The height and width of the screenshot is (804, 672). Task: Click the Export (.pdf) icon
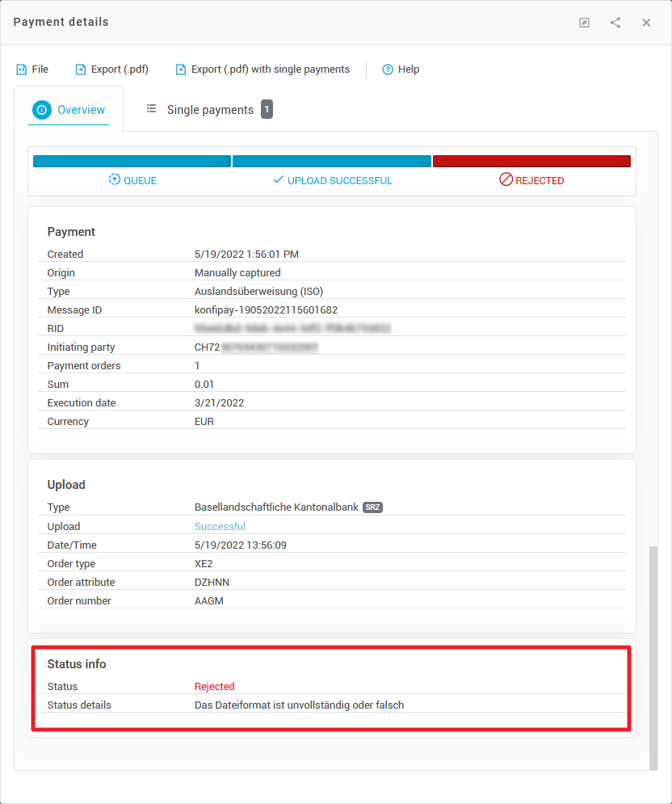point(81,69)
